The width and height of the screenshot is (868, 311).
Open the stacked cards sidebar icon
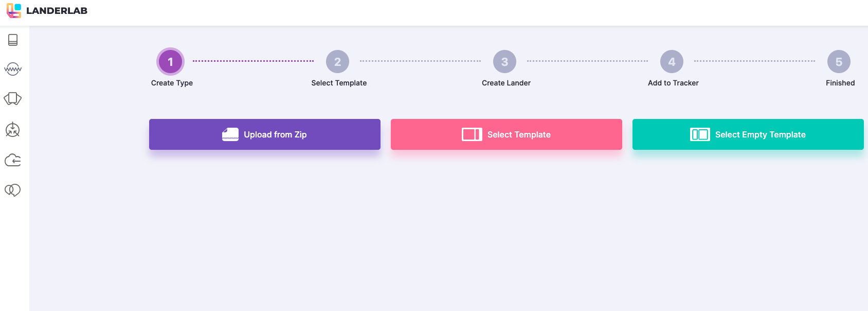point(13,99)
